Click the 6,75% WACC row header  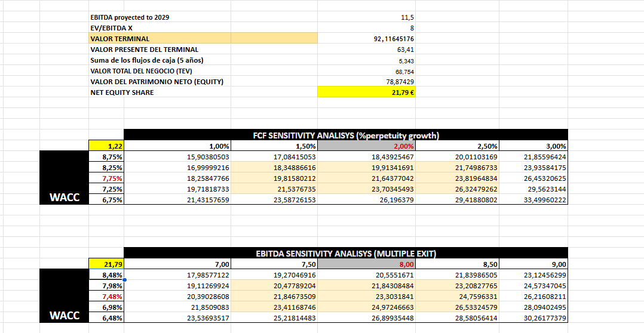(x=106, y=200)
